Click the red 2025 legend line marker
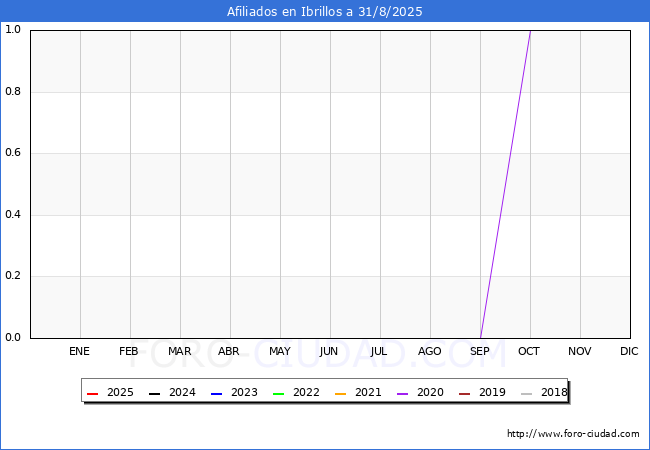This screenshot has height=450, width=650. coord(93,393)
